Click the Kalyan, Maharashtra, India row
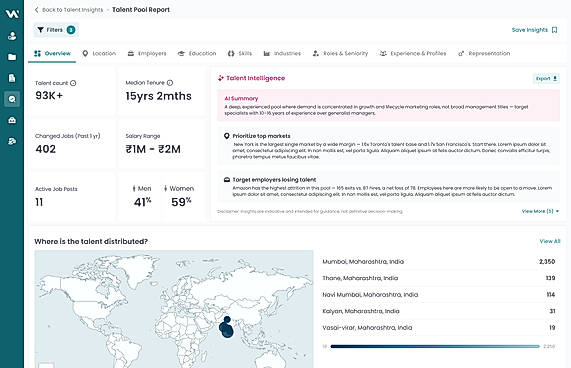This screenshot has width=571, height=368. (438, 311)
